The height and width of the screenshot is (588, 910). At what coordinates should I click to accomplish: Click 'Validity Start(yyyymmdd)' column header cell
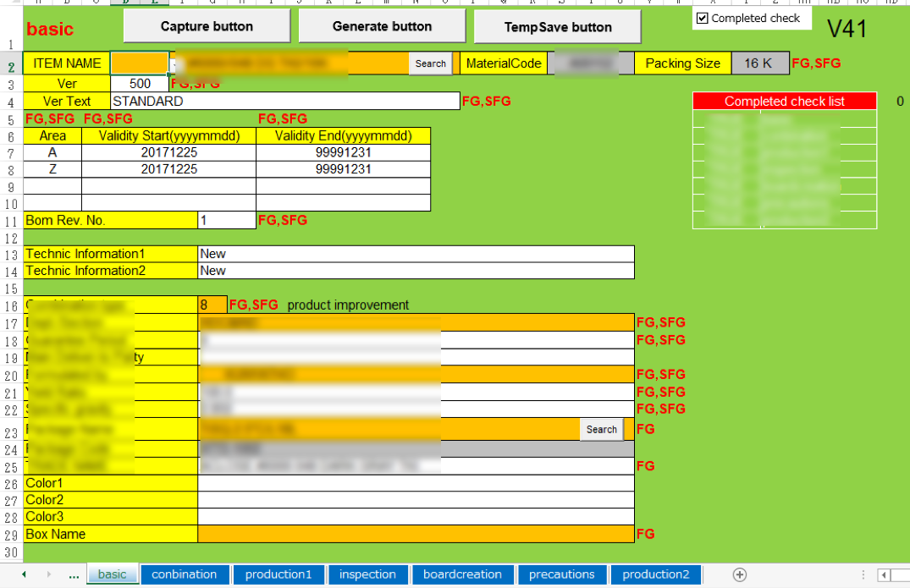point(169,135)
